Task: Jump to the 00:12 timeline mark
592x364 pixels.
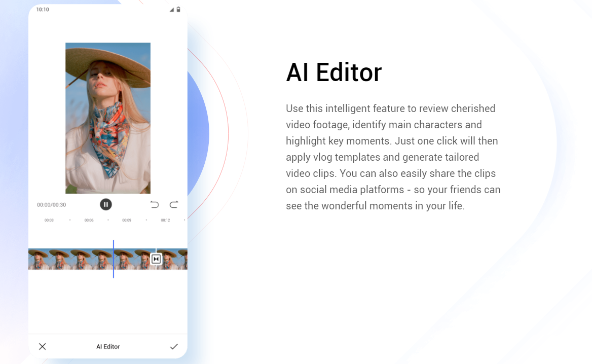Action: coord(165,221)
